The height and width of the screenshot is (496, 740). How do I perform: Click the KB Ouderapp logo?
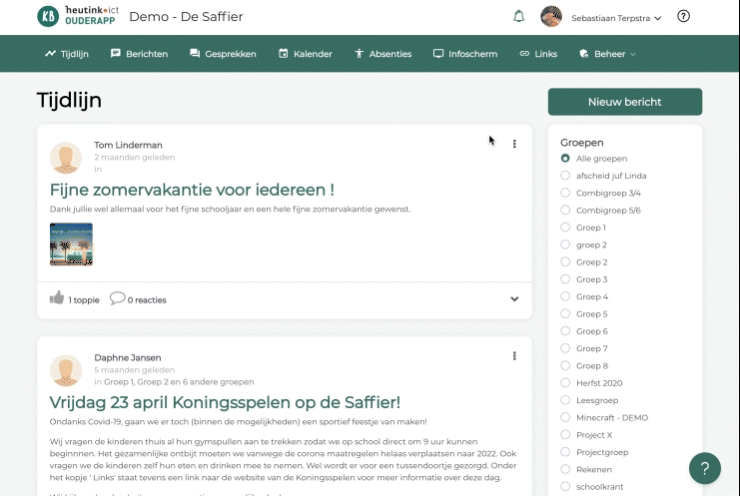tap(79, 16)
